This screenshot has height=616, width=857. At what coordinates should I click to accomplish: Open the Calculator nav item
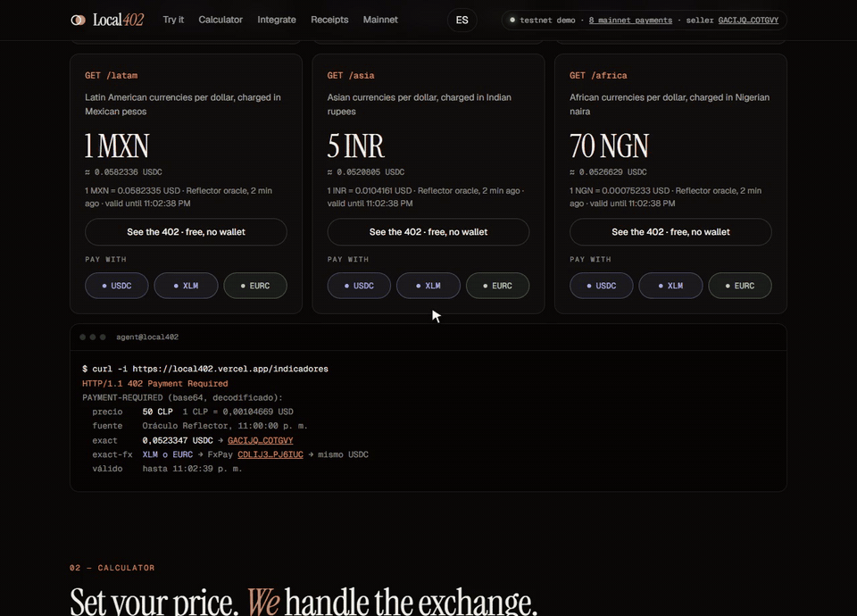pos(220,20)
